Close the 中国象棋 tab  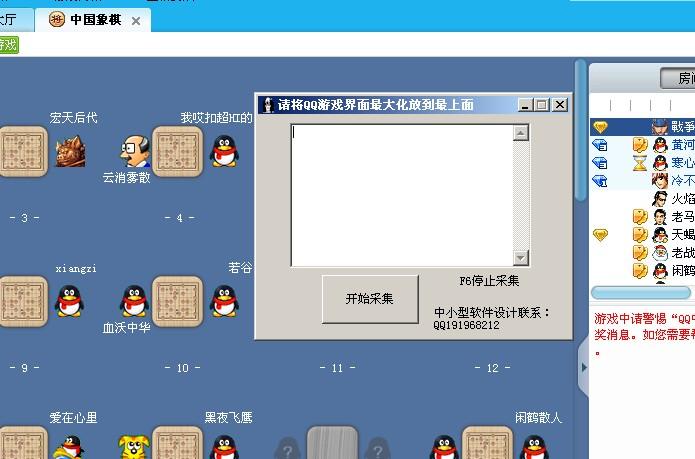tap(136, 21)
